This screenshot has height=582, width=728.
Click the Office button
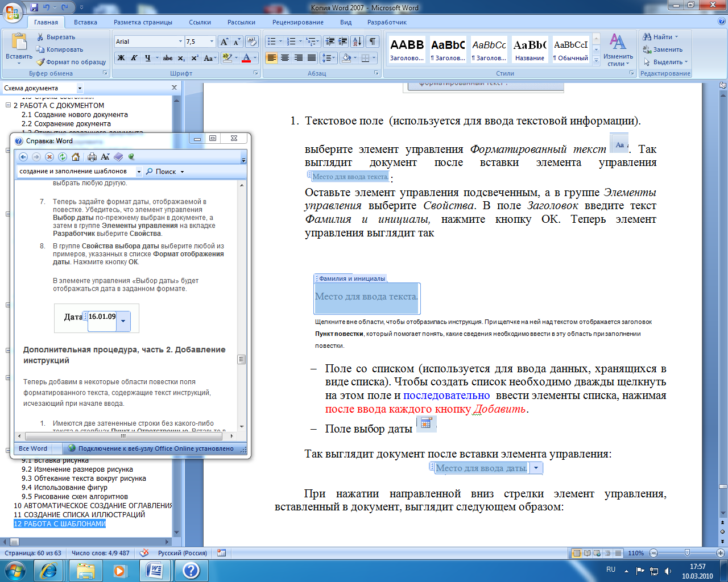click(13, 11)
